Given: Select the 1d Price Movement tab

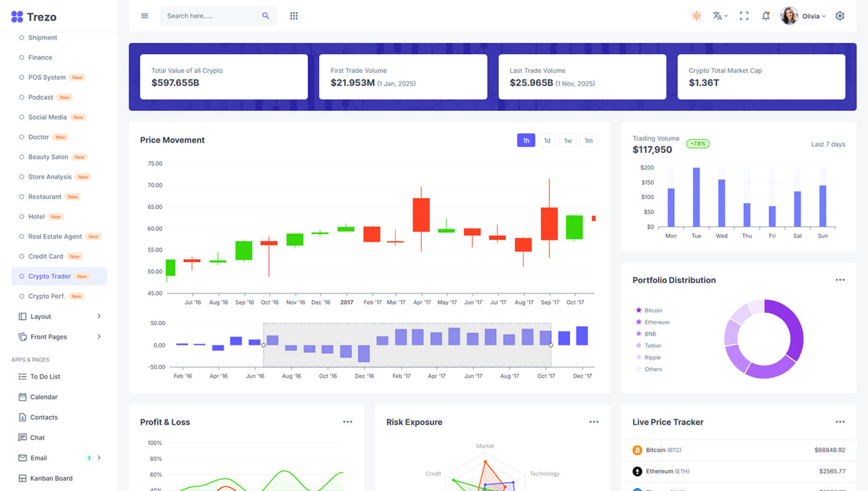Looking at the screenshot, I should tap(547, 140).
